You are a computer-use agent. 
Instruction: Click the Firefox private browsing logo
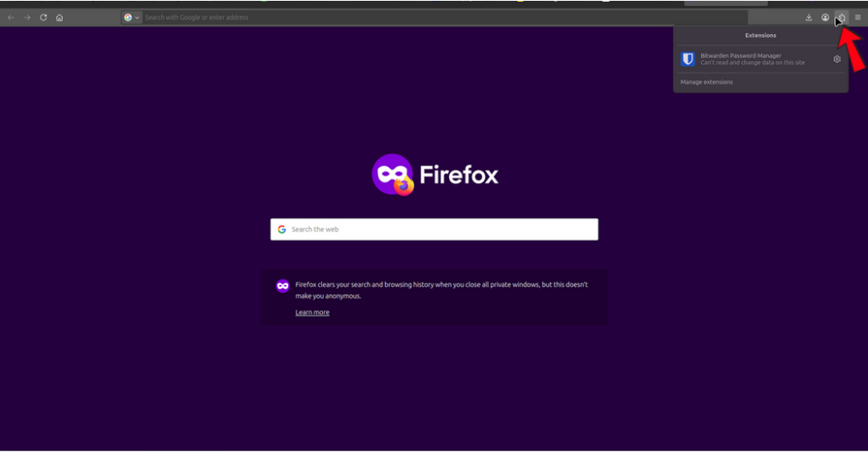pos(392,175)
